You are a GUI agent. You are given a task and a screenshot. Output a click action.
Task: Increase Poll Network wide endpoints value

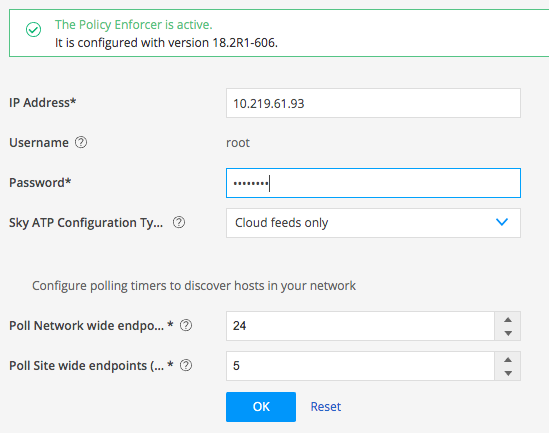(x=508, y=320)
